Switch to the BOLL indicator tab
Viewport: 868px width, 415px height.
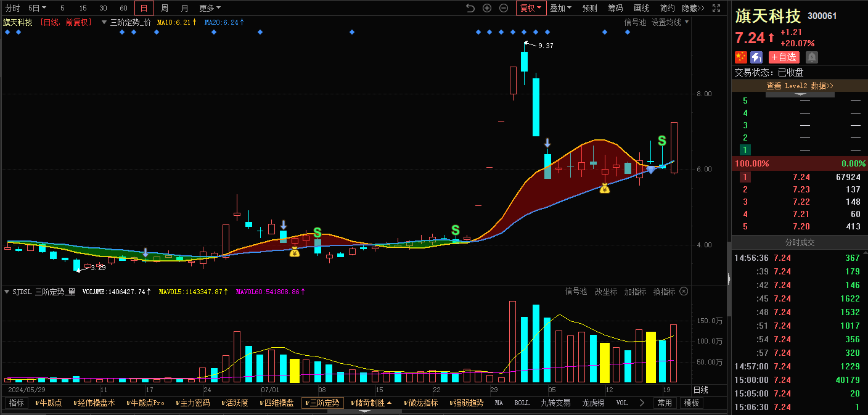coord(522,403)
